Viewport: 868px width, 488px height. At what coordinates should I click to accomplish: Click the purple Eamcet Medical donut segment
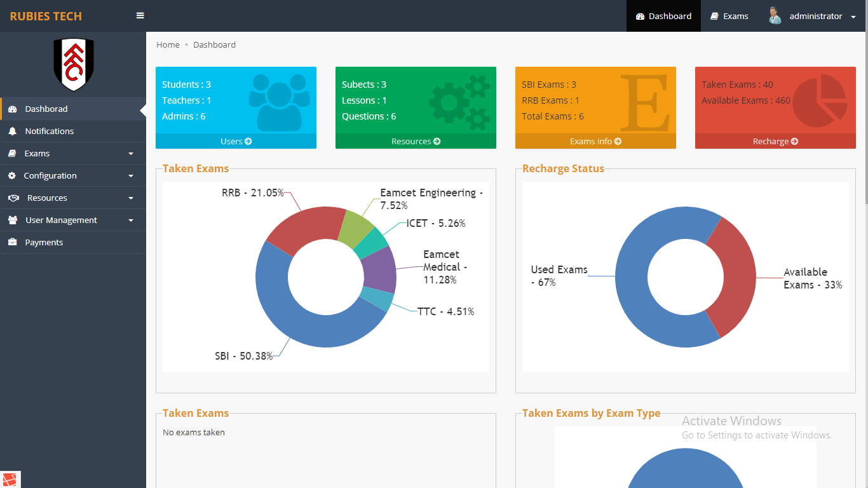pyautogui.click(x=379, y=270)
